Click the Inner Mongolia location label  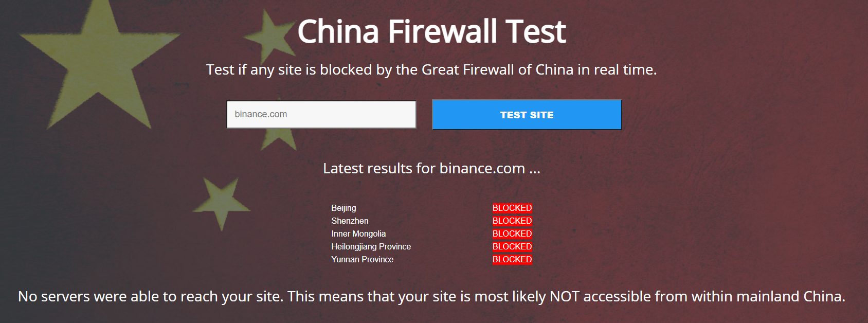click(358, 234)
